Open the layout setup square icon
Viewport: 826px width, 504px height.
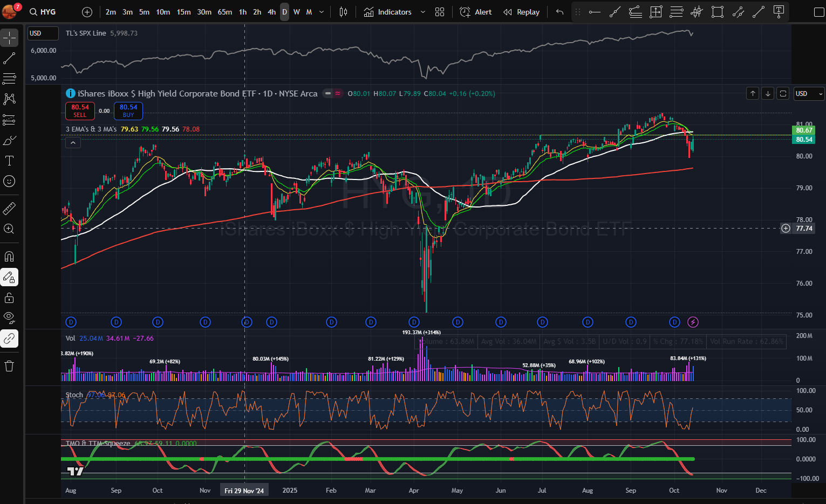click(819, 12)
